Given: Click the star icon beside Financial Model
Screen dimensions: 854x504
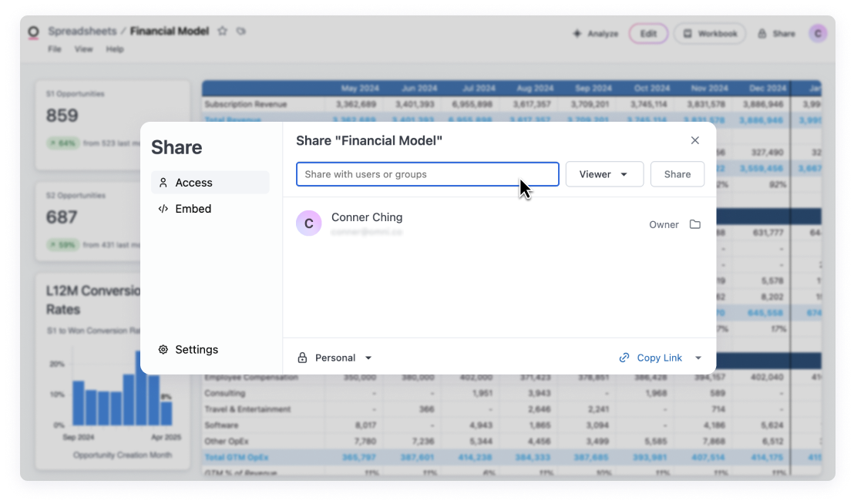Looking at the screenshot, I should 222,32.
